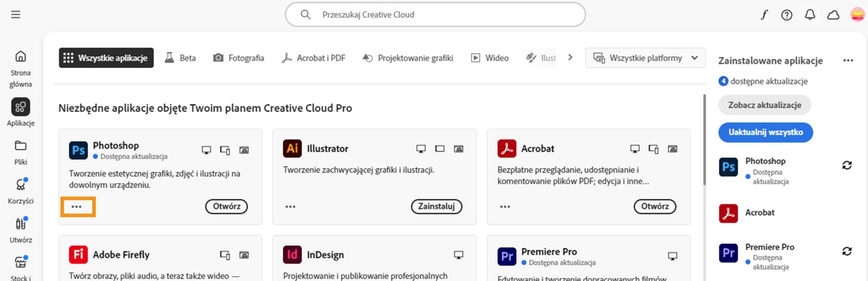868x281 pixels.
Task: Focus the Przeszukaj Creative Cloud search field
Action: click(x=435, y=14)
